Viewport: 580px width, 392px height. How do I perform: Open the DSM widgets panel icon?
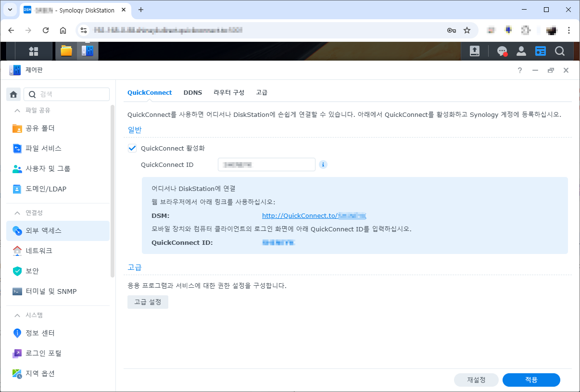pos(541,51)
